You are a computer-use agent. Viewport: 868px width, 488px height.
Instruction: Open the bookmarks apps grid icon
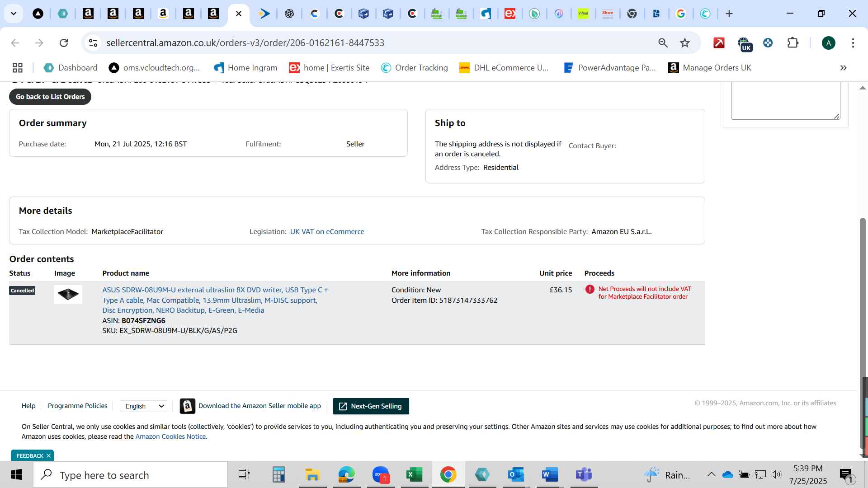coord(18,68)
